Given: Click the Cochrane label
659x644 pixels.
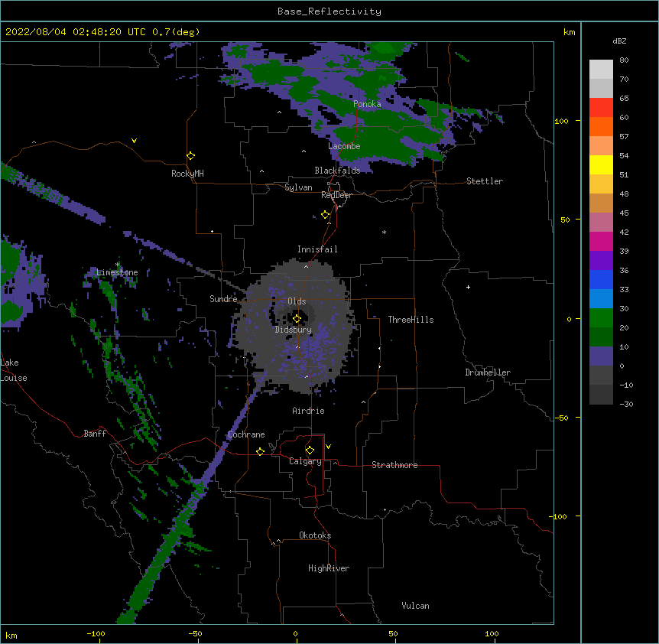Looking at the screenshot, I should point(246,434).
